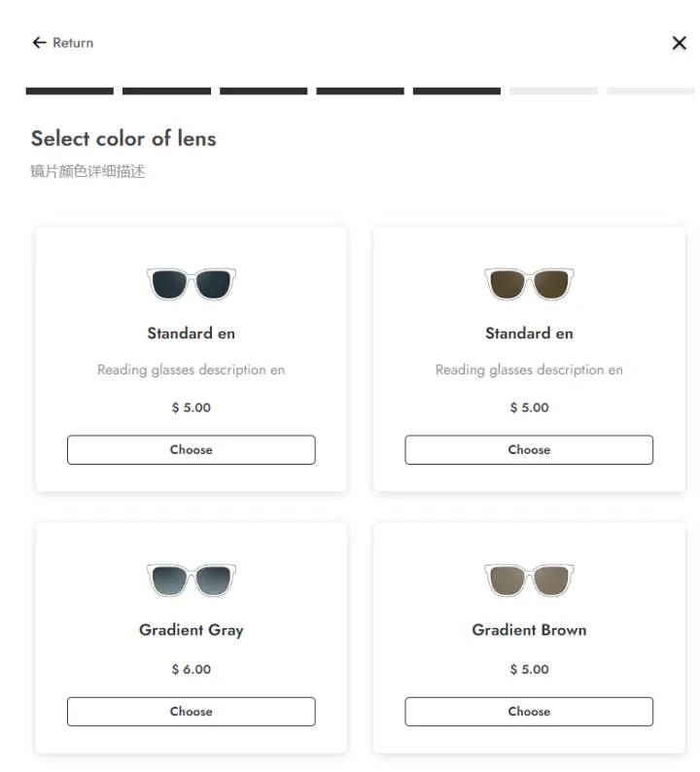Screen dimensions: 700x772
Task: Click the dark gray sunglasses image
Action: pos(192,284)
